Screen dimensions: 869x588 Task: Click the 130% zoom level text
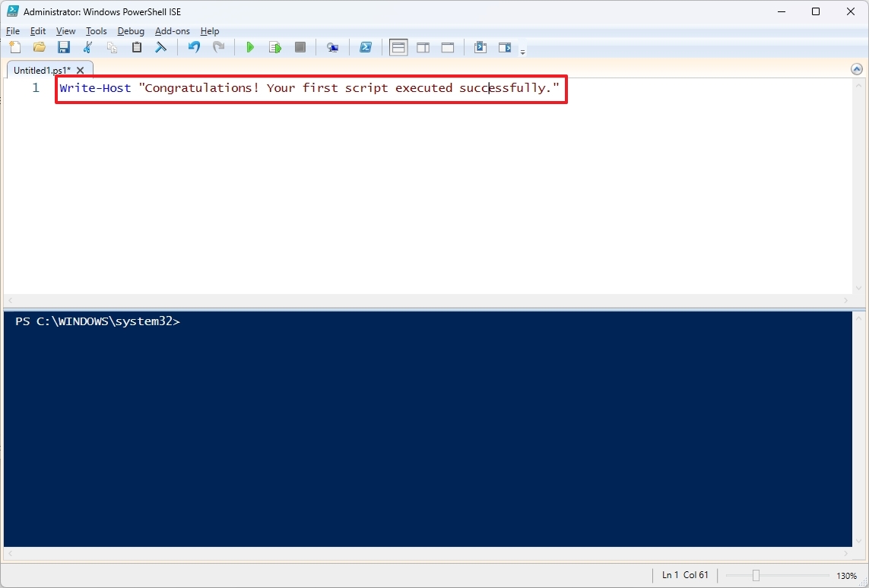coord(846,576)
